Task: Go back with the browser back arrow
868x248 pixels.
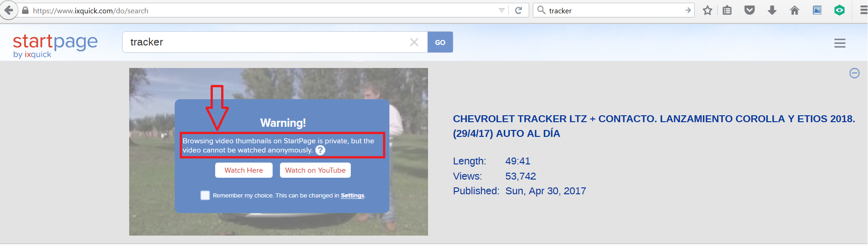Action: click(9, 10)
